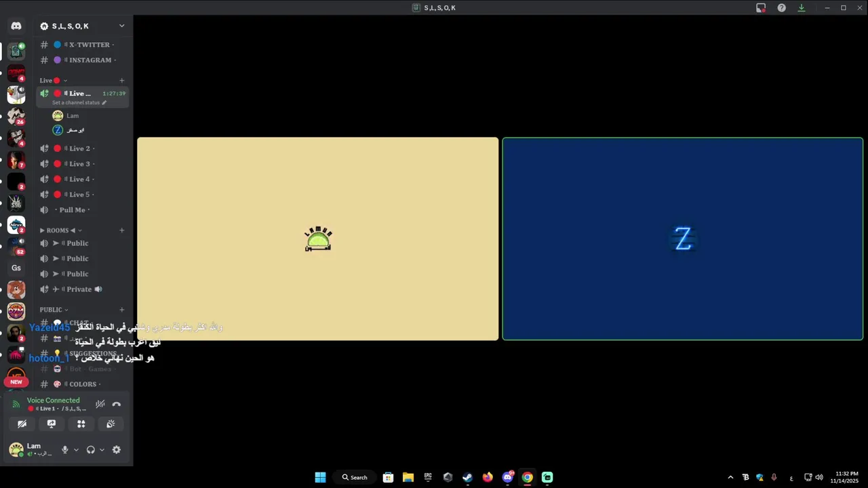Mute the microphone in user panel
Image resolution: width=868 pixels, height=488 pixels.
pyautogui.click(x=65, y=449)
